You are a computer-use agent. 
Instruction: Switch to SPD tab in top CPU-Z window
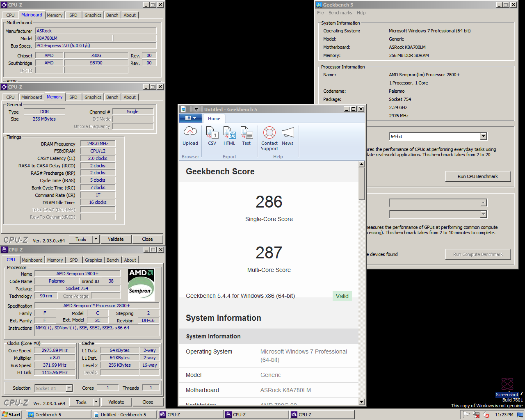[73, 15]
